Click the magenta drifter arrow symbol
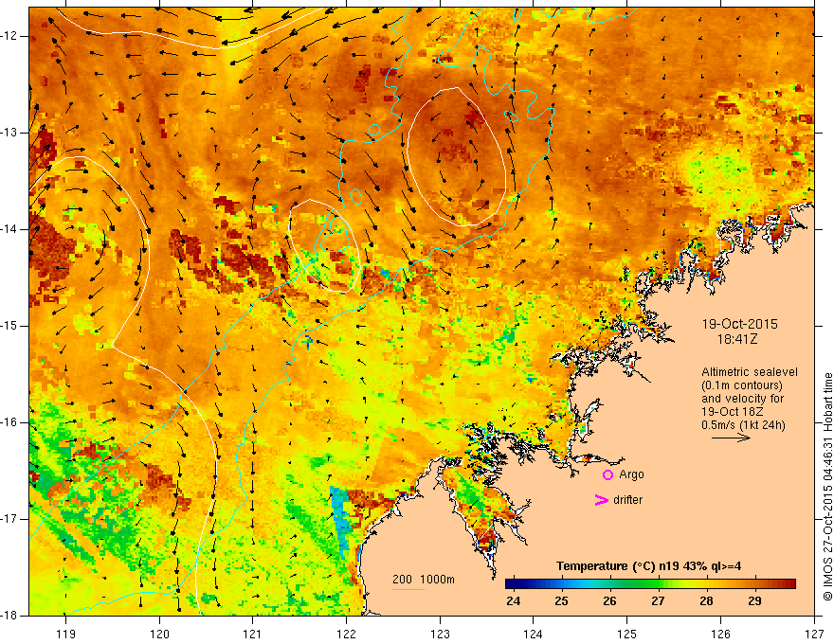This screenshot has height=644, width=834. point(601,500)
